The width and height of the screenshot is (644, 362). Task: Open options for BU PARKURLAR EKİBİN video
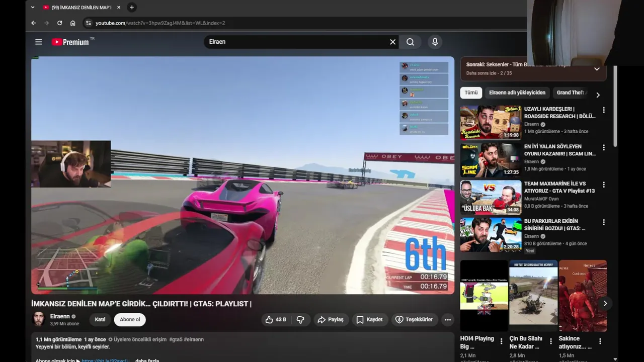click(x=604, y=222)
